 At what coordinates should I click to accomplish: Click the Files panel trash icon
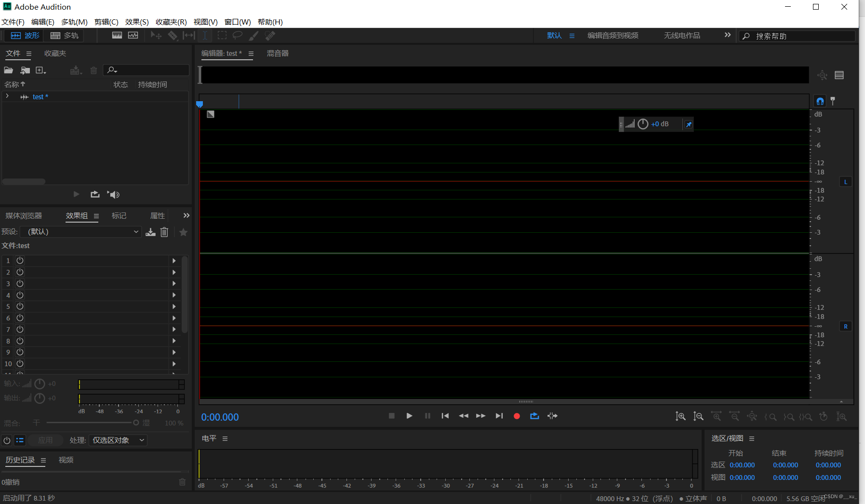tap(93, 70)
